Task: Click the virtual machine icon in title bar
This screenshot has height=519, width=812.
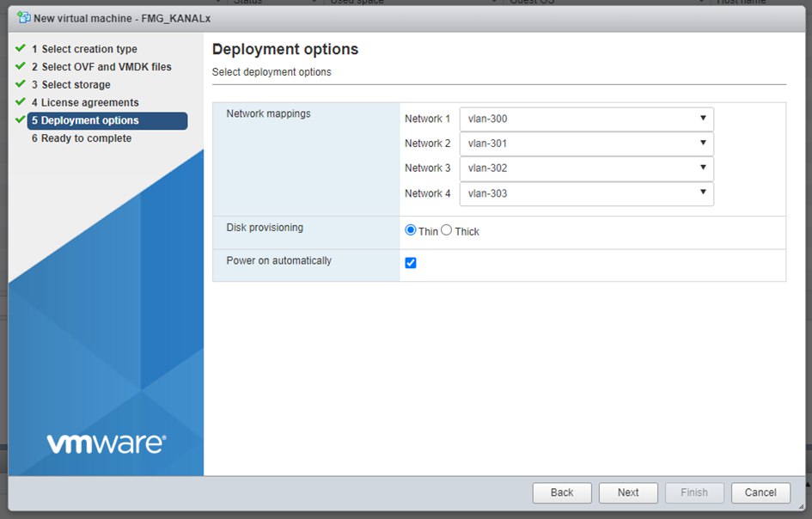Action: click(23, 17)
